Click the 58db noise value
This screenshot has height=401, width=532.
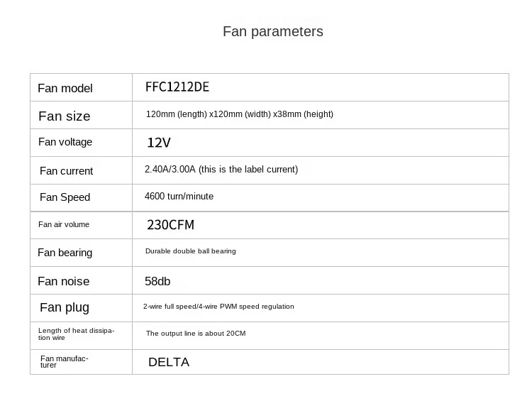(157, 281)
